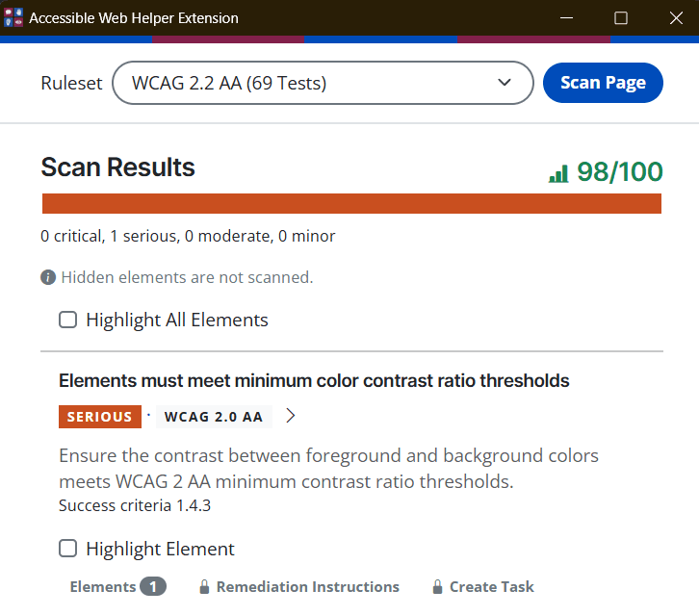Viewport: 699px width, 616px height.
Task: Click the info icon beside hidden elements notice
Action: tap(48, 277)
